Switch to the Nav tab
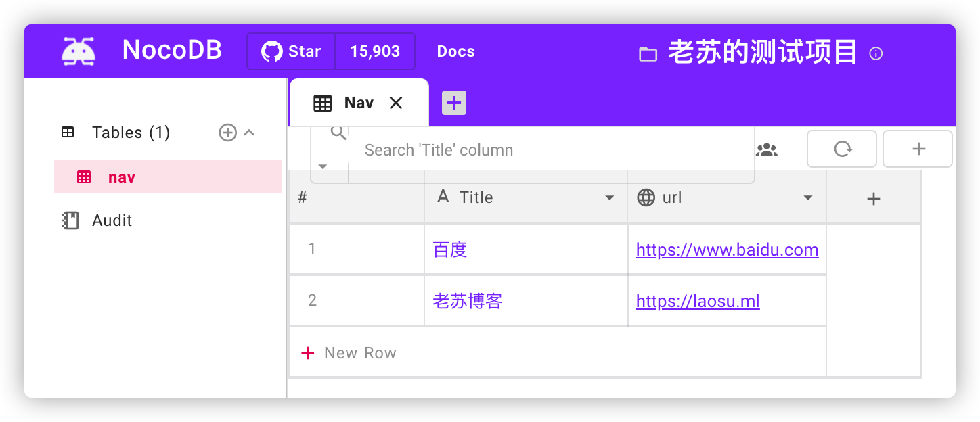 359,103
